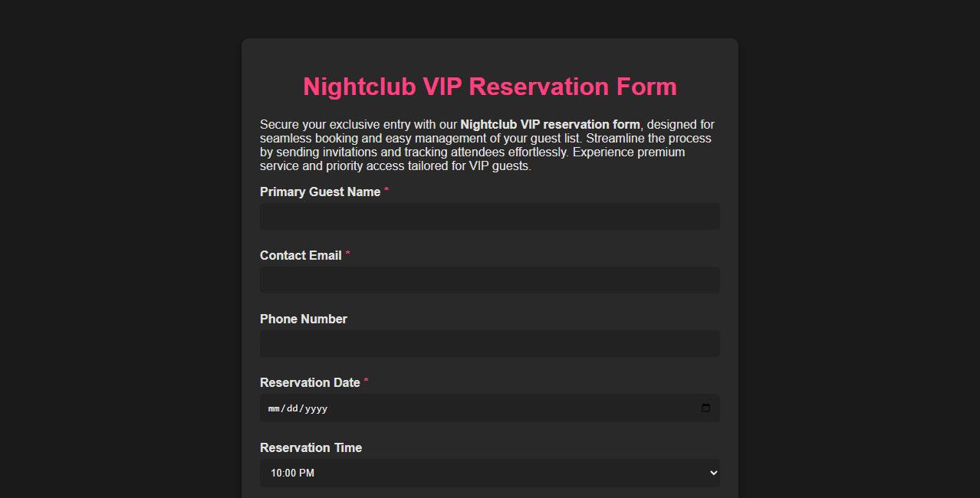Click the red asterisk beside Primary Guest Name
The width and height of the screenshot is (980, 498).
[x=387, y=191]
